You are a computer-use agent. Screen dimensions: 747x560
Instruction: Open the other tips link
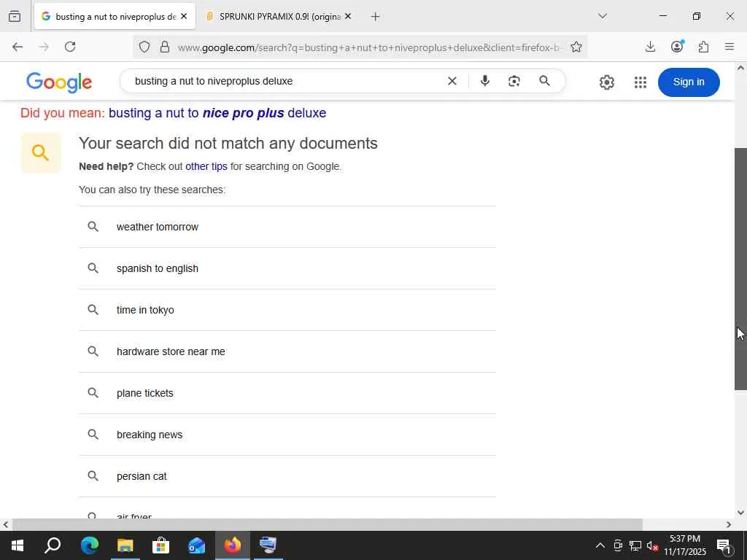pos(206,167)
